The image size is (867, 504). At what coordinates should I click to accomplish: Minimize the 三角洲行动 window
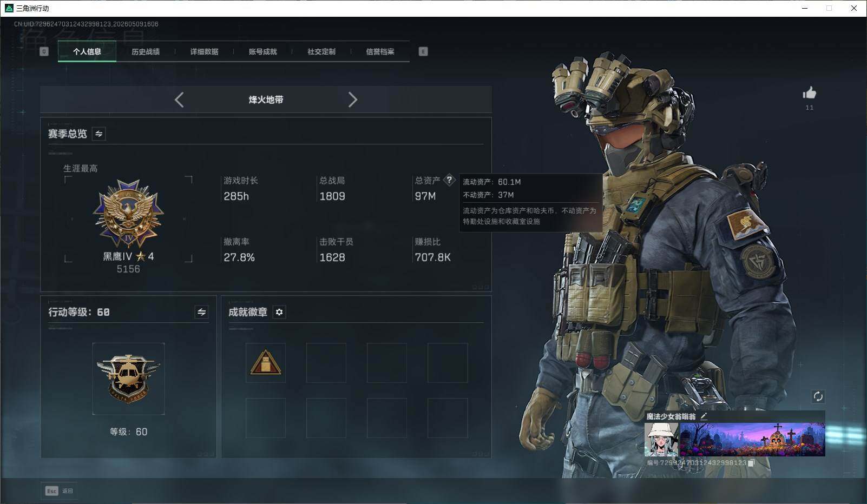click(804, 8)
